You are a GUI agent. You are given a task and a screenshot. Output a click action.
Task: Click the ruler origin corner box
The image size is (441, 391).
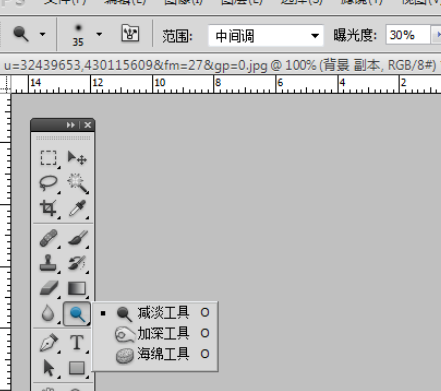click(x=6, y=84)
